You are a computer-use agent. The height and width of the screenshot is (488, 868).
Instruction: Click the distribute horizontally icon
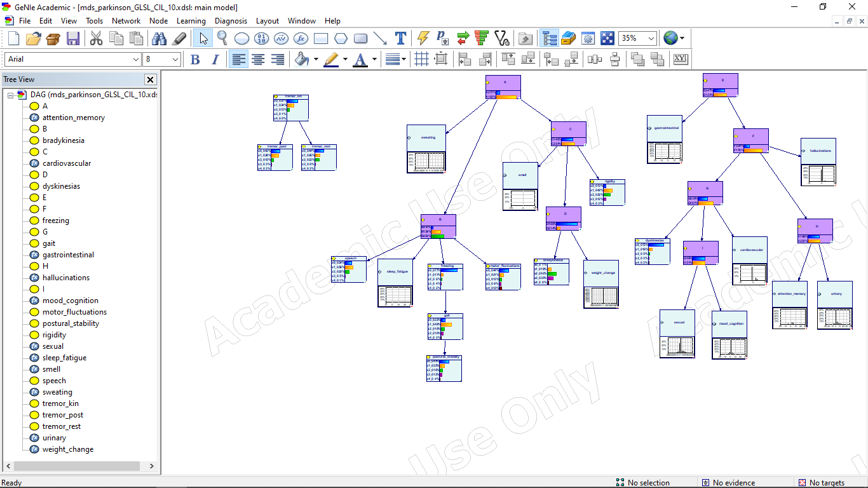[595, 59]
